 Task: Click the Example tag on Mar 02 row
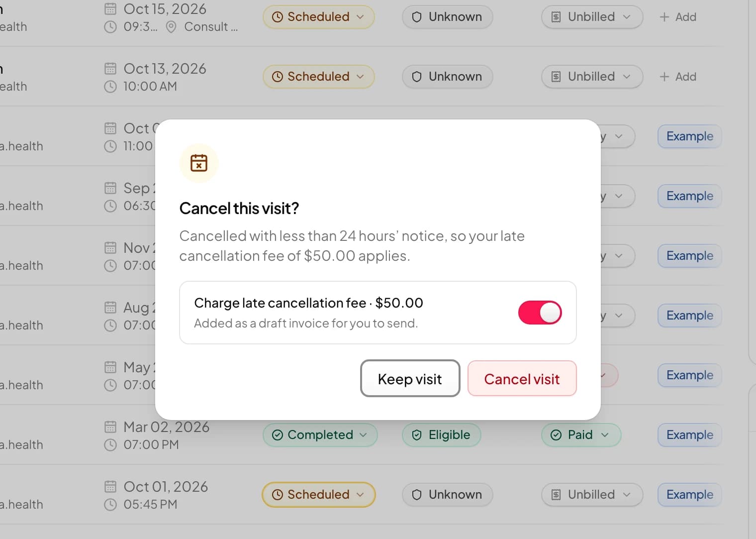689,435
